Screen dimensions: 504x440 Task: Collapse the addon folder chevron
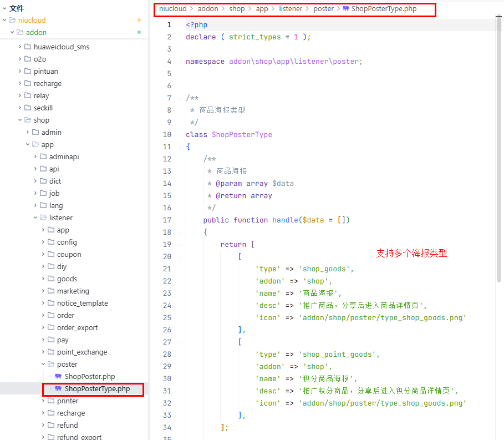[x=12, y=32]
